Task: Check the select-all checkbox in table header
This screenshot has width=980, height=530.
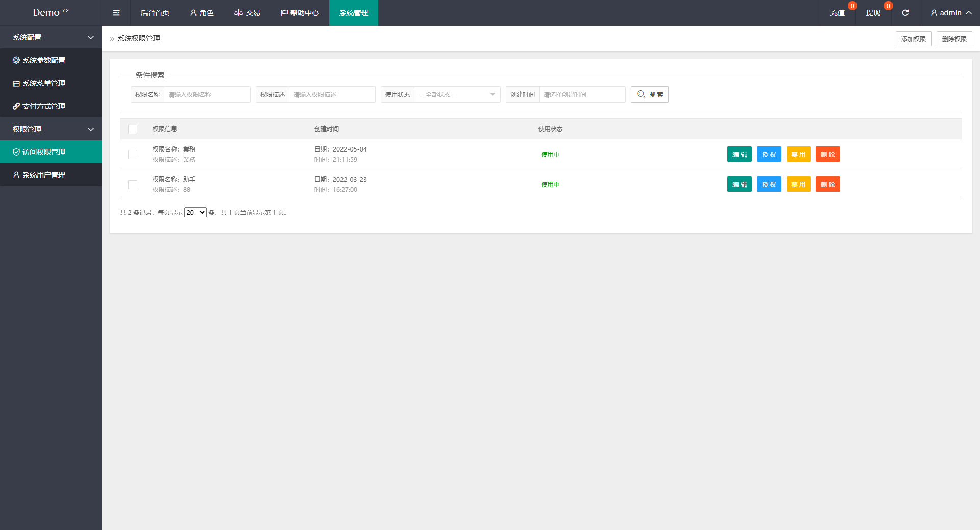Action: pos(133,130)
